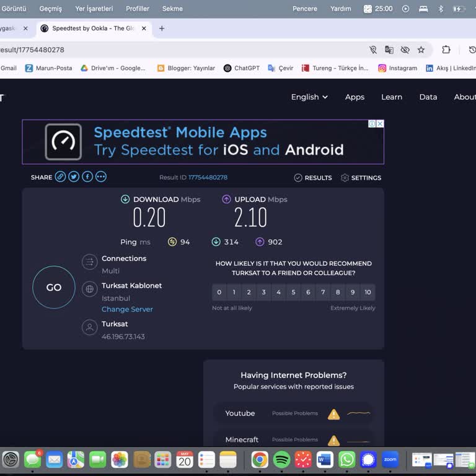
Task: Open Spotify from the dock
Action: (x=281, y=460)
